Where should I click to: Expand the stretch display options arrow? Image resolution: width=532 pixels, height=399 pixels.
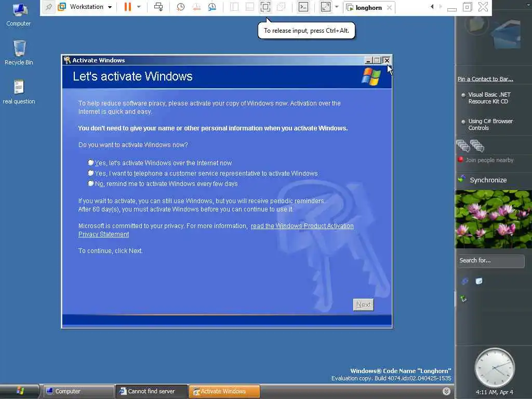pos(337,7)
